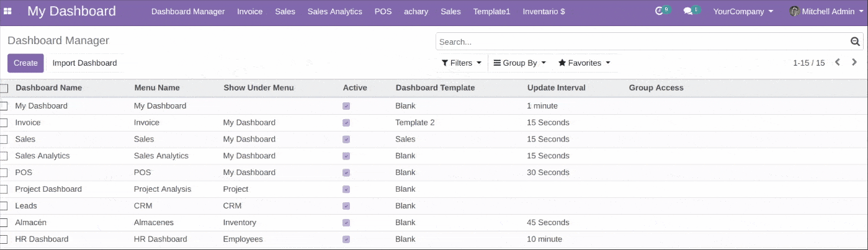Click the Create button
This screenshot has height=250, width=868.
coord(25,63)
